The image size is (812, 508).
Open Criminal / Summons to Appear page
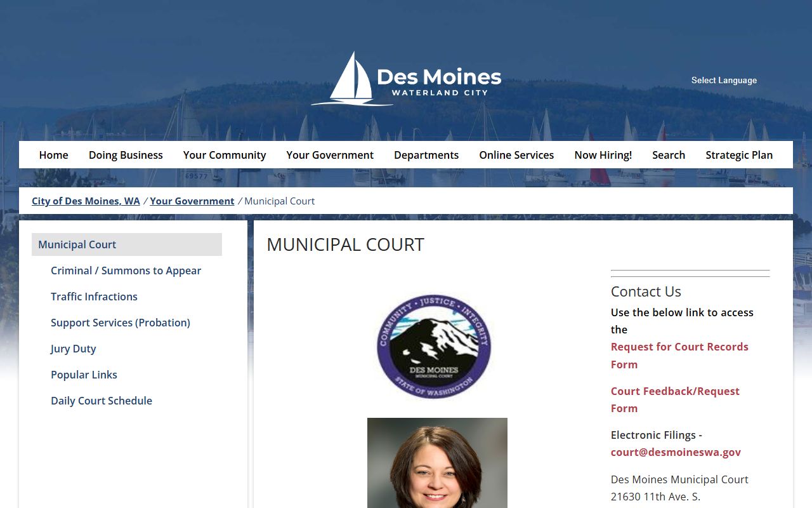click(x=126, y=271)
